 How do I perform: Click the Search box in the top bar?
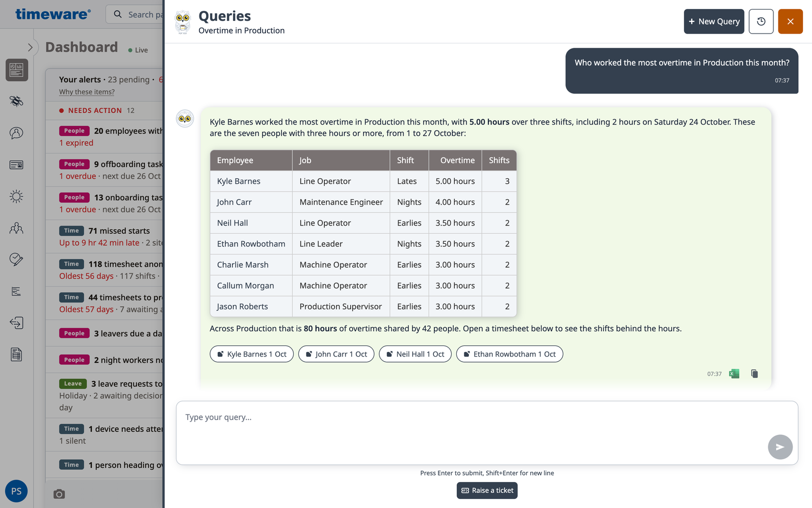[135, 14]
